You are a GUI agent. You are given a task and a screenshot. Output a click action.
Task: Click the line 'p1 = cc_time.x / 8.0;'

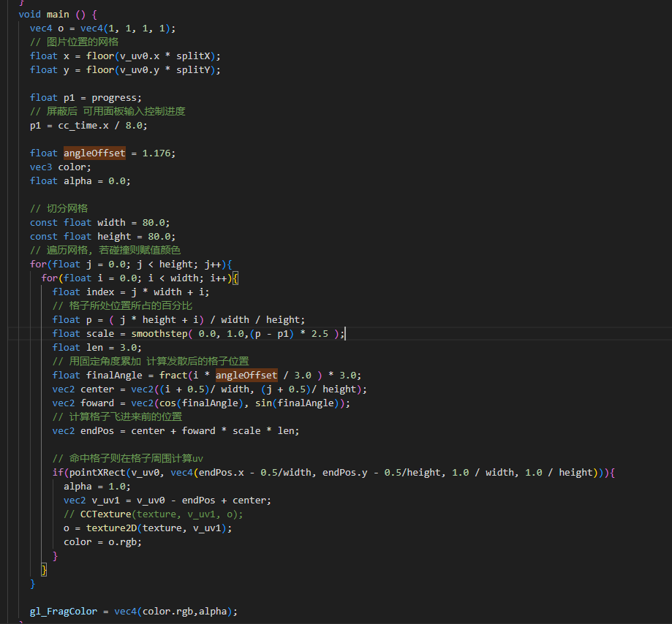[88, 126]
